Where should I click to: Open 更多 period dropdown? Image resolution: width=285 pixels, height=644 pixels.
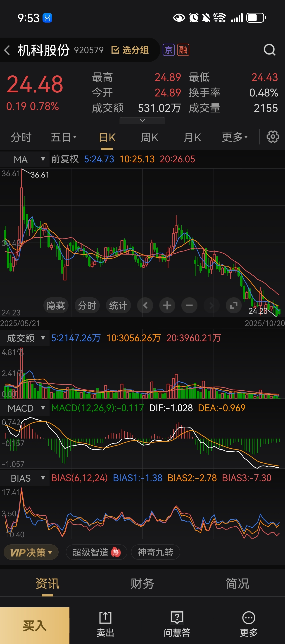click(x=235, y=137)
